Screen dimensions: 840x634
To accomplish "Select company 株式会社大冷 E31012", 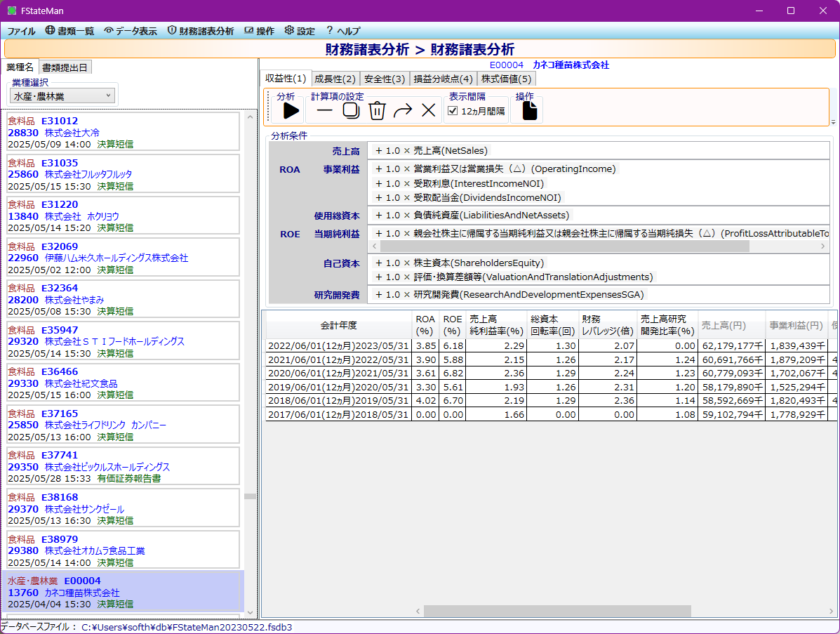I will [123, 133].
